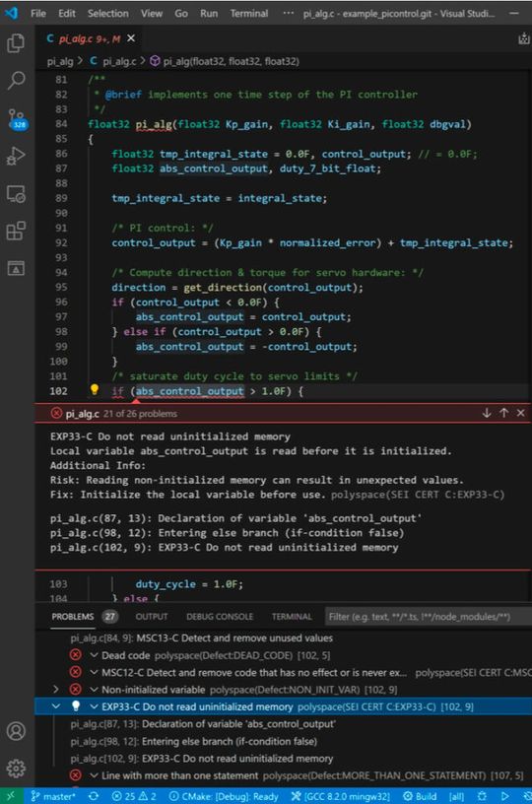
Task: Open the File menu
Action: point(38,14)
